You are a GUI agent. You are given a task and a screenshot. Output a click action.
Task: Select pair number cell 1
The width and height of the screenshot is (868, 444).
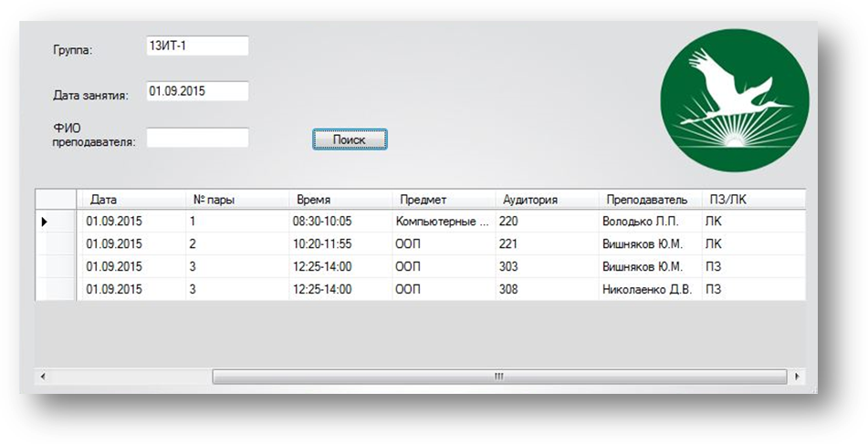tap(237, 222)
